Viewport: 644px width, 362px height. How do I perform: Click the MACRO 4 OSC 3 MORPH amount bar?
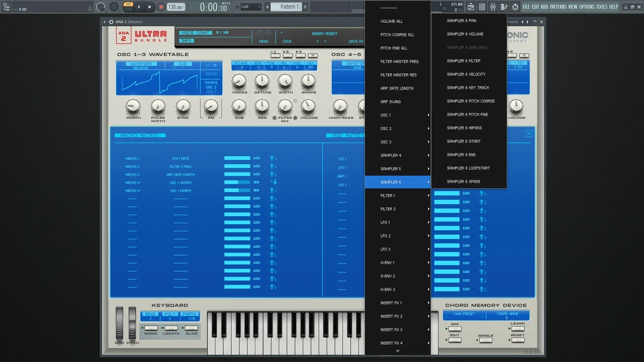237,182
